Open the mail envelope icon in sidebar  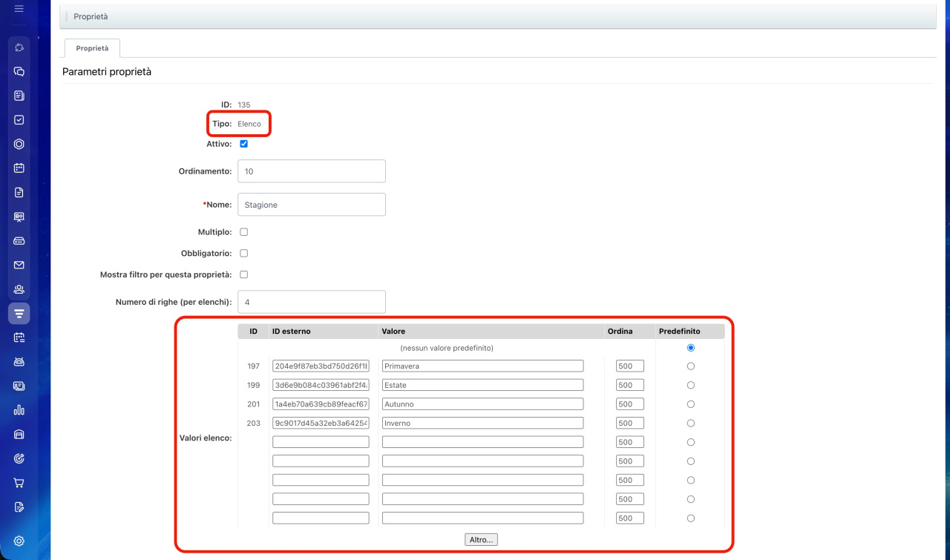(19, 265)
